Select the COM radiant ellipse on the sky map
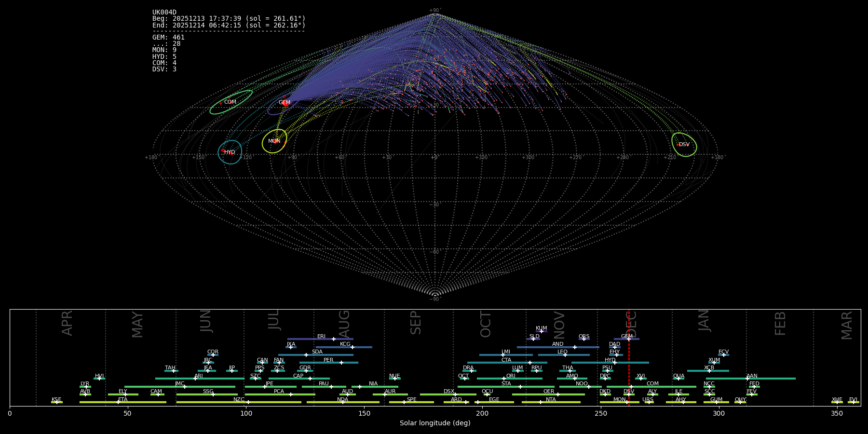This screenshot has height=434, width=868. 231,102
